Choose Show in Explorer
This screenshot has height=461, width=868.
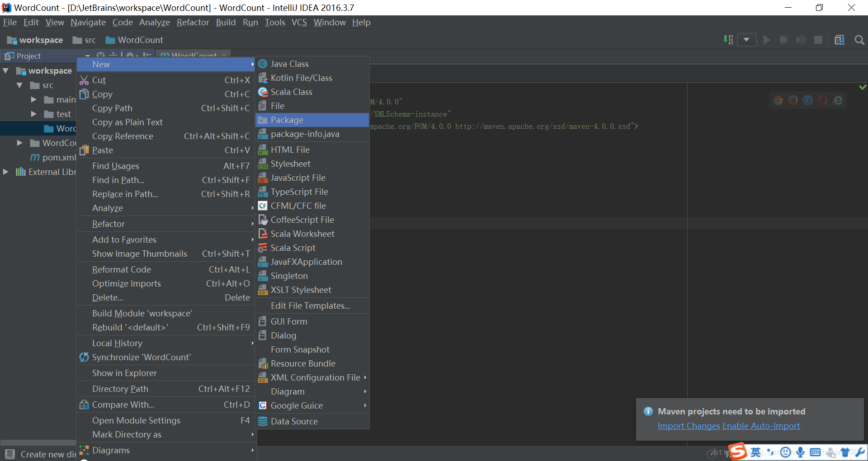(x=166, y=373)
